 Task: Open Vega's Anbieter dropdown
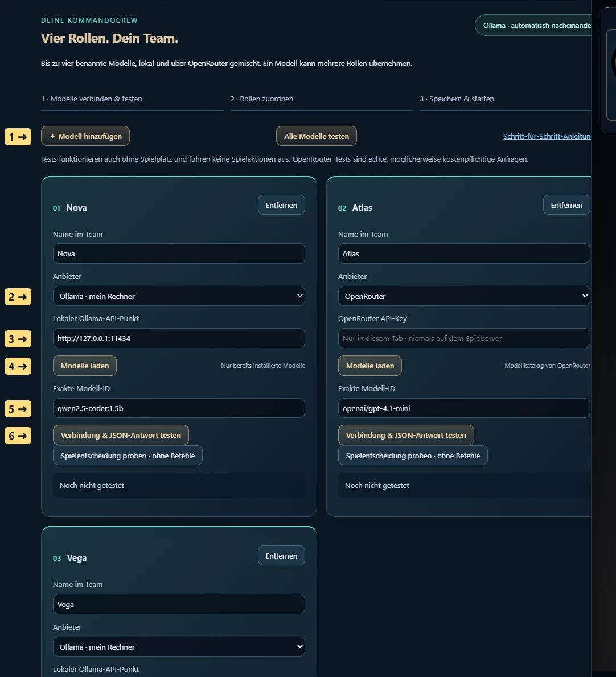point(179,647)
